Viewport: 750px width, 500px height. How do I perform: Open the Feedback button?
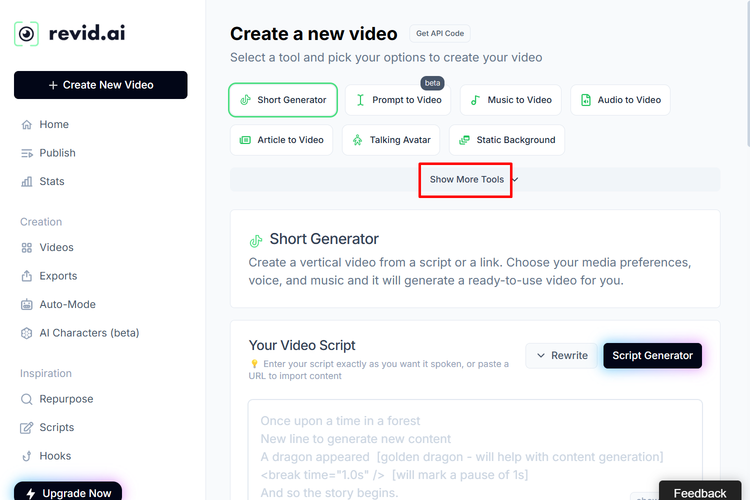coord(700,491)
